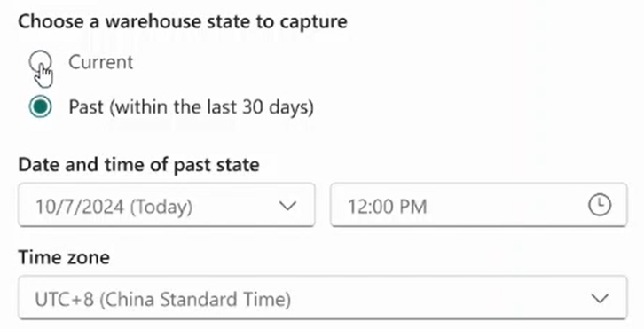Open the clock icon time picker

(x=600, y=205)
